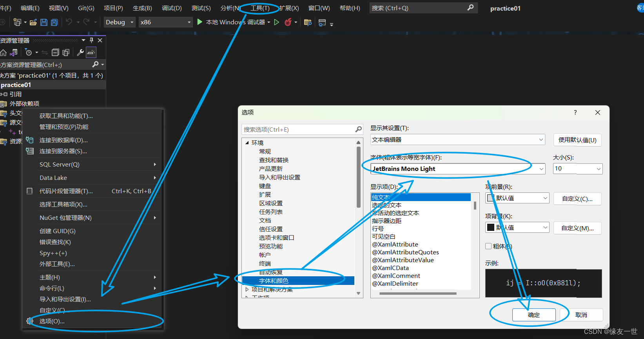Click the Home icon in Solution Explorer
Screen dimensions: 644x339
point(4,53)
